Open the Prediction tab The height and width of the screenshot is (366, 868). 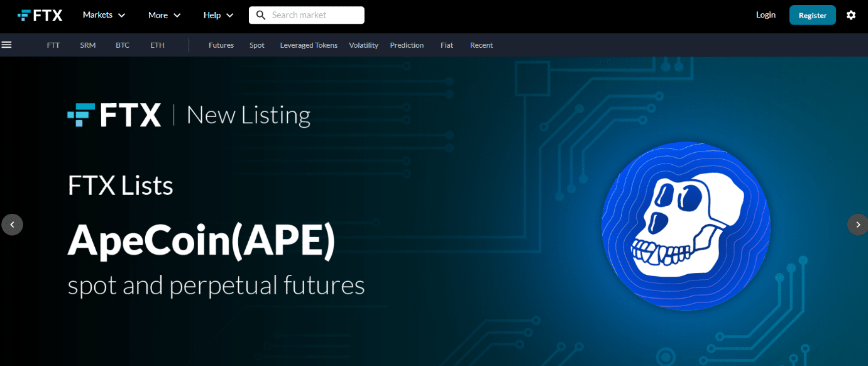pyautogui.click(x=407, y=45)
